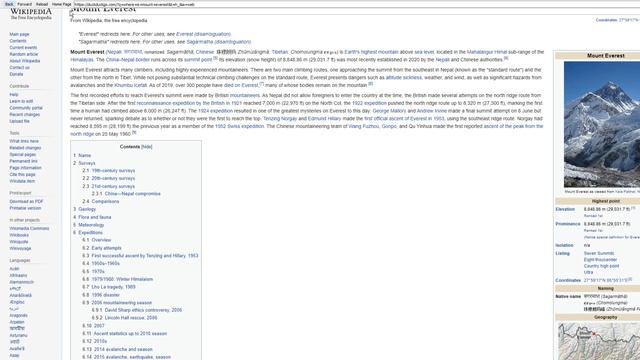Open Wikibooks sidebar link
The height and width of the screenshot is (360, 640).
click(x=19, y=235)
